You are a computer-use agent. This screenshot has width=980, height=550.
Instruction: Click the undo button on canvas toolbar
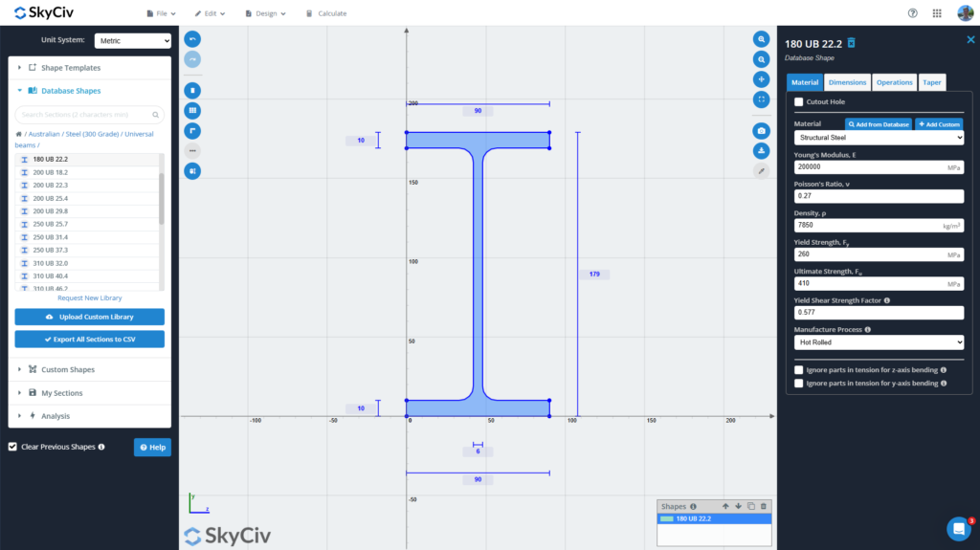(192, 39)
